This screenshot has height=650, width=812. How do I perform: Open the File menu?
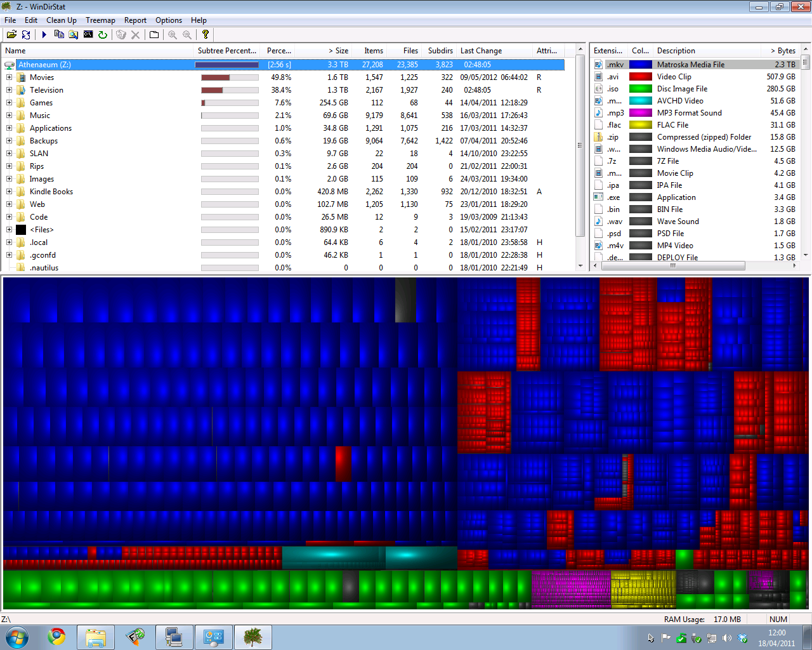tap(10, 20)
